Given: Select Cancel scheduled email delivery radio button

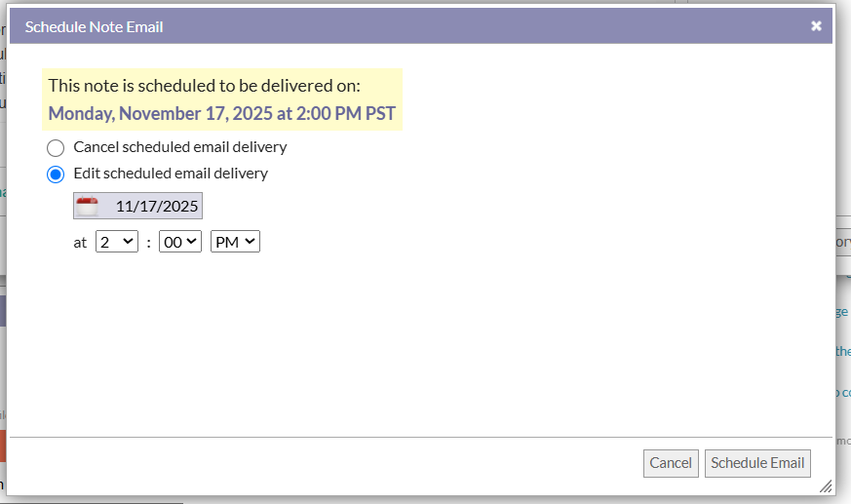Looking at the screenshot, I should point(56,148).
